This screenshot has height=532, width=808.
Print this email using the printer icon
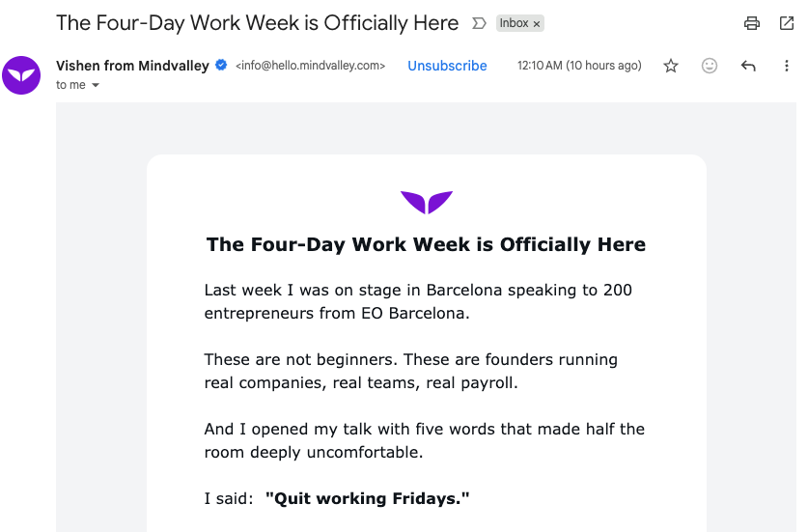click(751, 23)
